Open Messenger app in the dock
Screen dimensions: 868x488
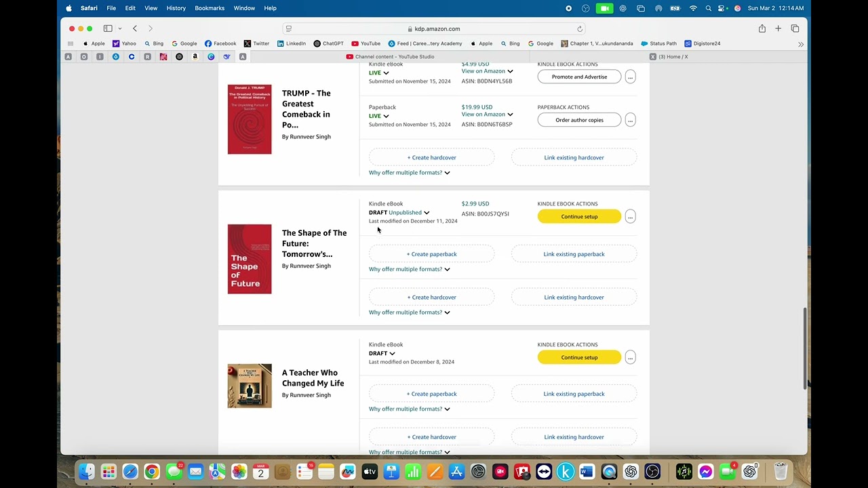(706, 472)
